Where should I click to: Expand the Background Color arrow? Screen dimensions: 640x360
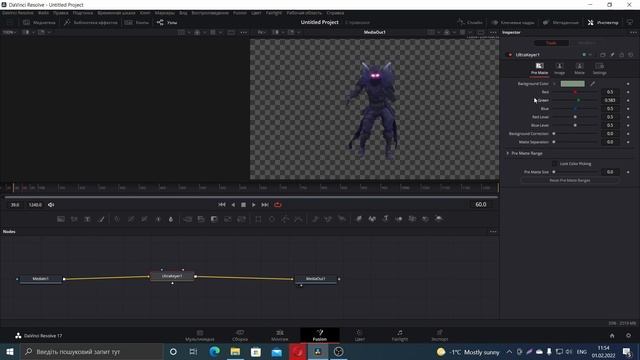[x=554, y=84]
